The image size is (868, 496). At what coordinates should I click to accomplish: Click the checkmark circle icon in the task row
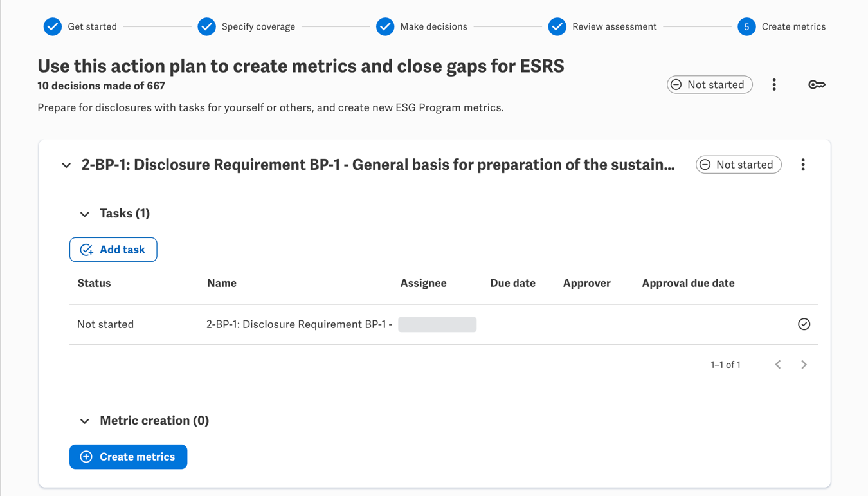coord(804,324)
